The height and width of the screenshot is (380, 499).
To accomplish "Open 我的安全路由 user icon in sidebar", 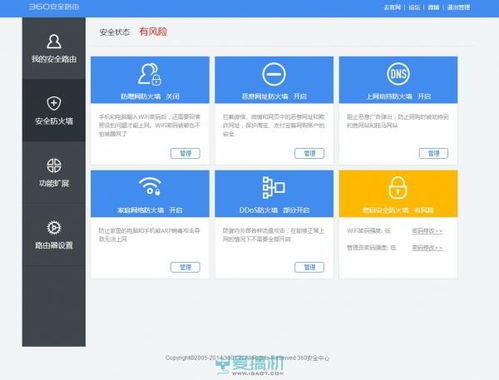I will [54, 42].
